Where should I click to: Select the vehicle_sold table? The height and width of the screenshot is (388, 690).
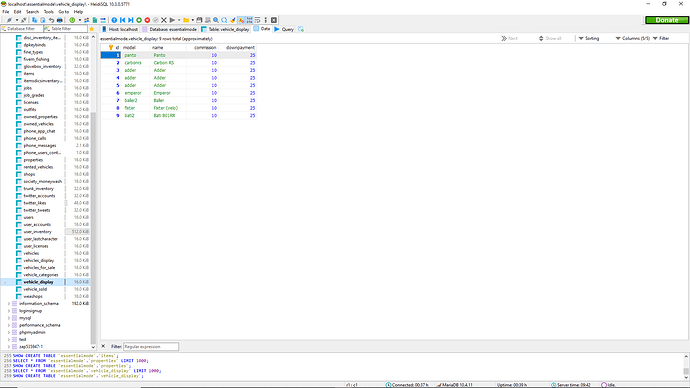pos(35,289)
